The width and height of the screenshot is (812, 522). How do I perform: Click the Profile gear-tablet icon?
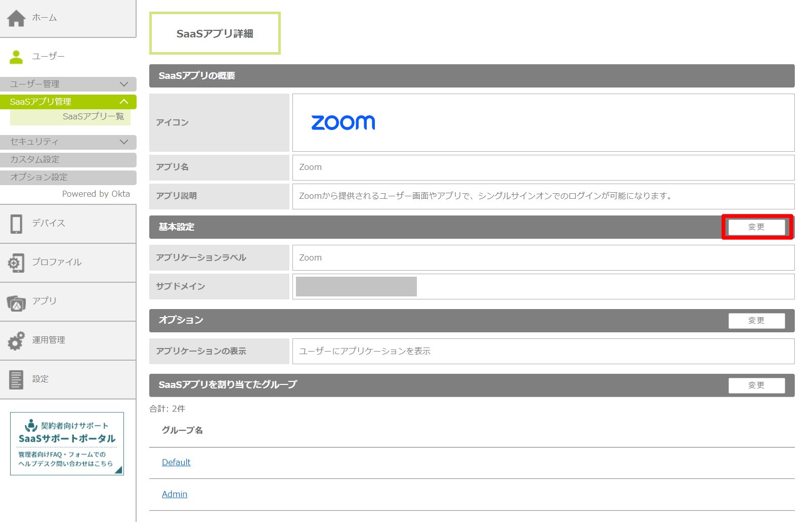16,263
